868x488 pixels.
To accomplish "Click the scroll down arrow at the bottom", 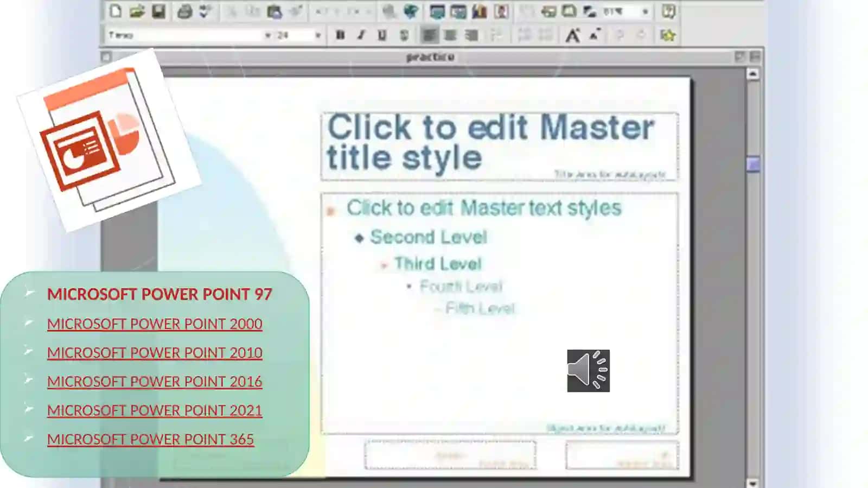I will (752, 483).
